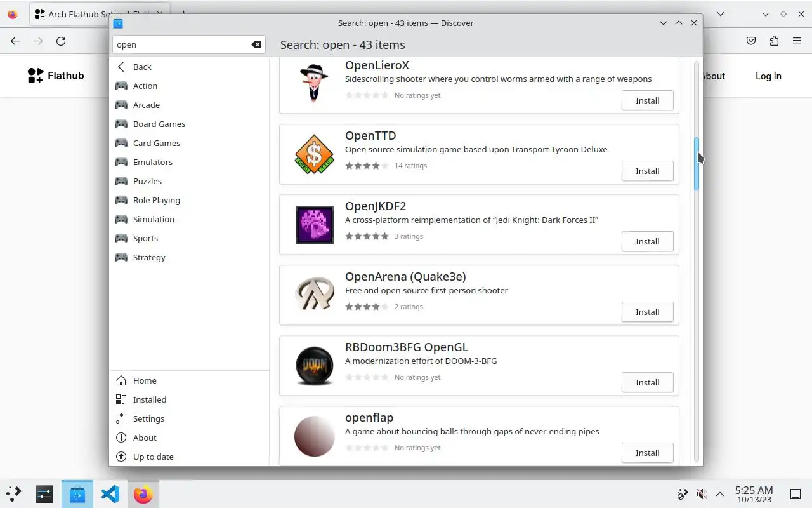
Task: Clear the search field text
Action: [x=256, y=44]
